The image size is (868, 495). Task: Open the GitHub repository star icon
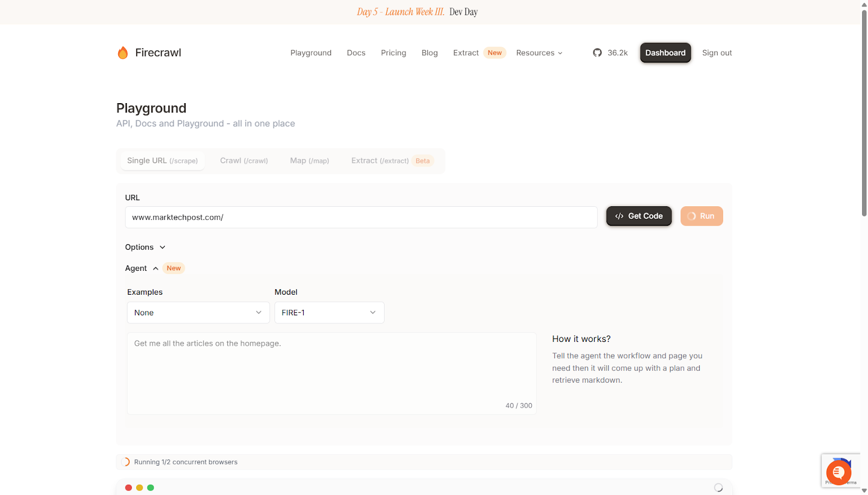pos(597,53)
